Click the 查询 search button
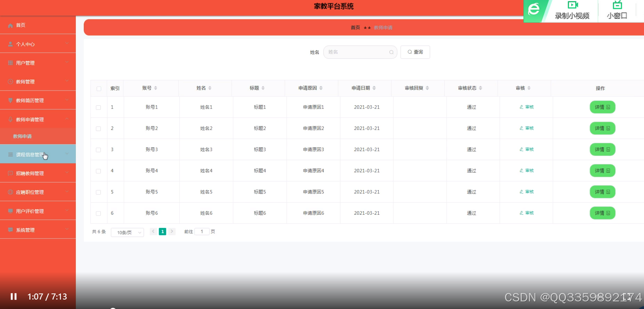This screenshot has height=309, width=644. 415,52
